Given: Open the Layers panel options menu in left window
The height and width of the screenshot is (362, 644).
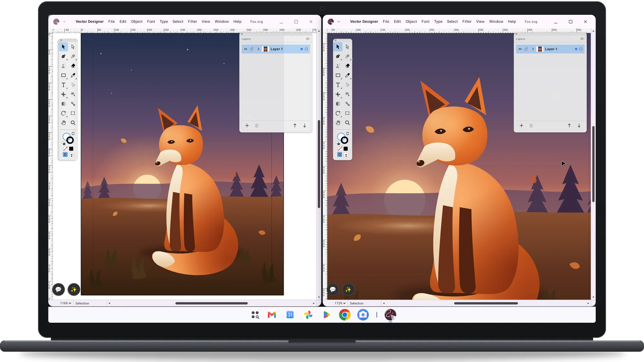Looking at the screenshot, I should tap(308, 39).
